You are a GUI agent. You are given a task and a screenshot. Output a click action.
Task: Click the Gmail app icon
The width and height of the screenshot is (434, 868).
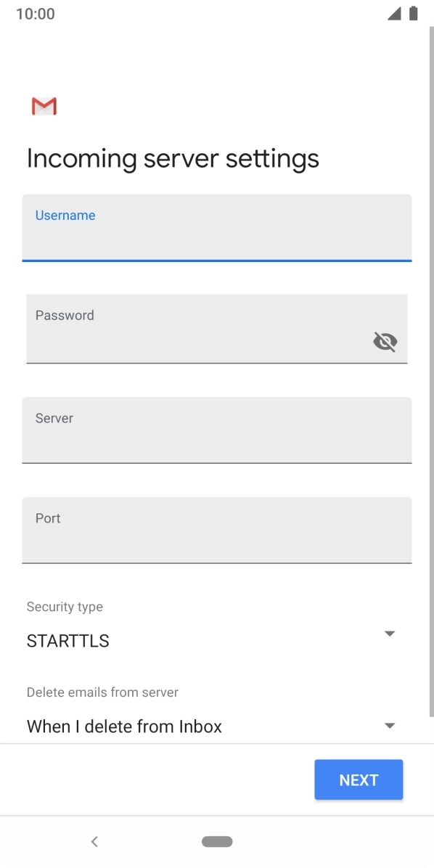(44, 106)
